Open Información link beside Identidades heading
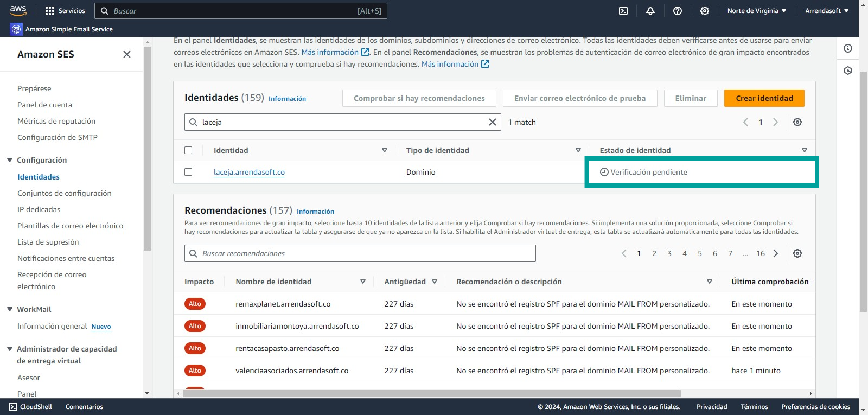This screenshot has height=415, width=868. coord(287,99)
